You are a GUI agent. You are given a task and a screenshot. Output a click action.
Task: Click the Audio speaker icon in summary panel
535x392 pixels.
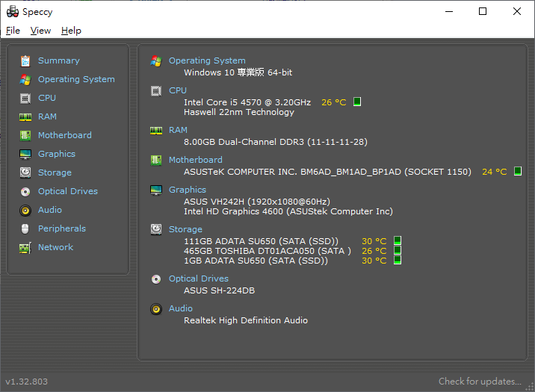156,309
